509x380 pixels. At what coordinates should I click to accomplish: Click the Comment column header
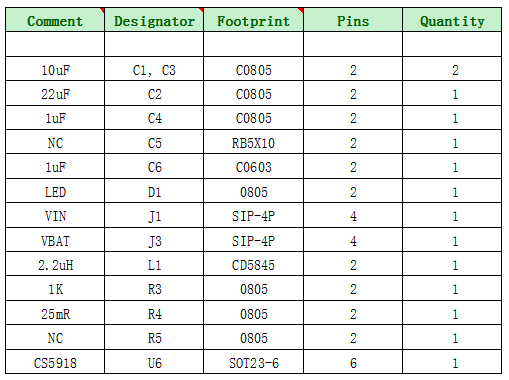55,20
